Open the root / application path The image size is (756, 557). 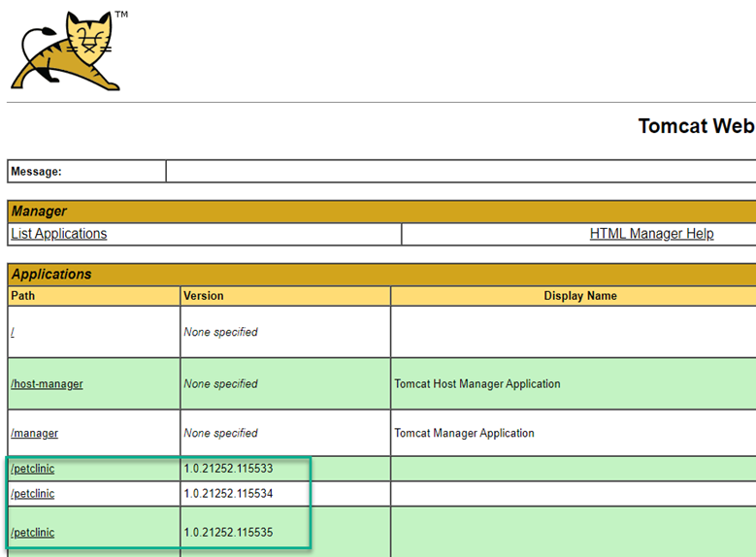[x=13, y=332]
